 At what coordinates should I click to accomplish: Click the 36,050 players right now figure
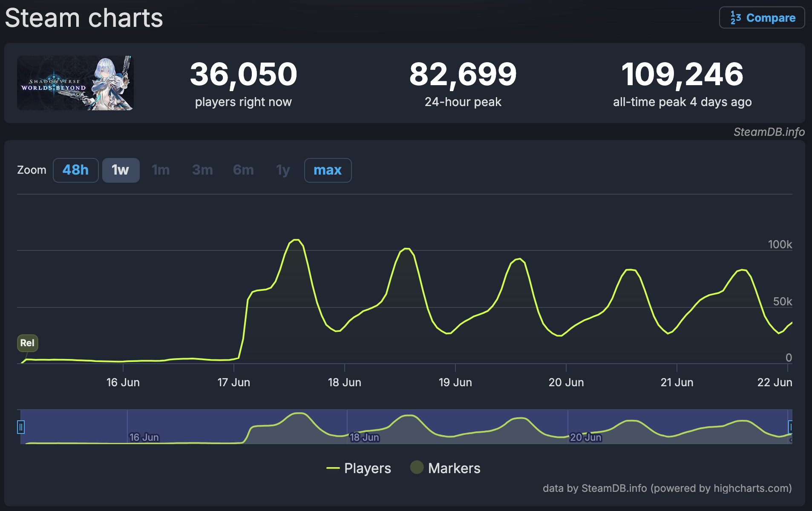[243, 74]
